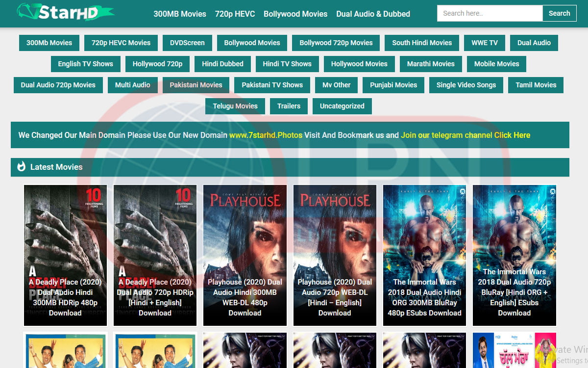
Task: Open the Bollywood Movies category tag
Action: (x=252, y=43)
